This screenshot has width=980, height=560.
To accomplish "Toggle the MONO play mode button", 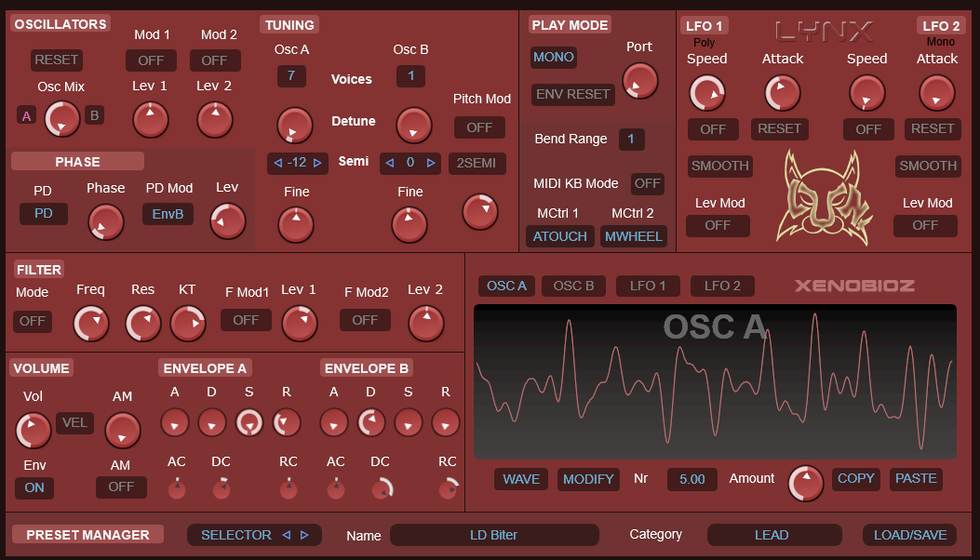I will pyautogui.click(x=554, y=58).
